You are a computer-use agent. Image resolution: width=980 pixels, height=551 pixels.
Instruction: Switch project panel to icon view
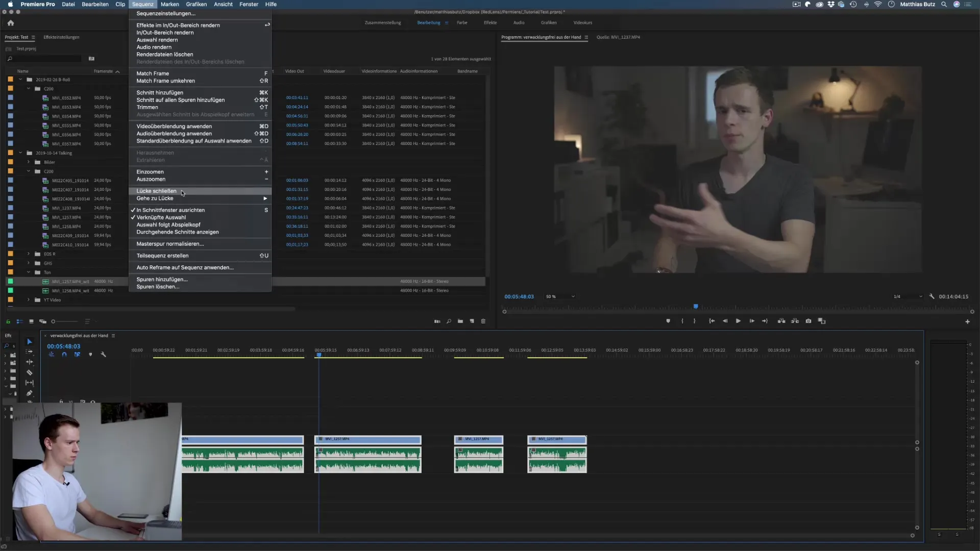click(31, 321)
